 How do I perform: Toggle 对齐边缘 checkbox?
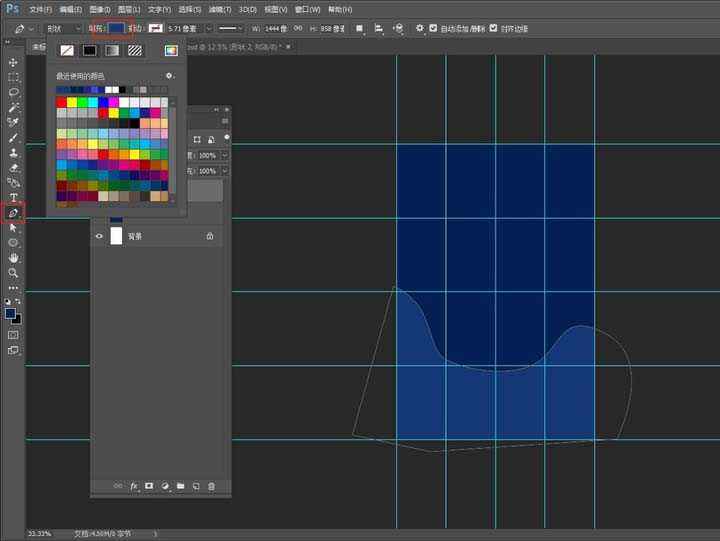click(x=493, y=28)
